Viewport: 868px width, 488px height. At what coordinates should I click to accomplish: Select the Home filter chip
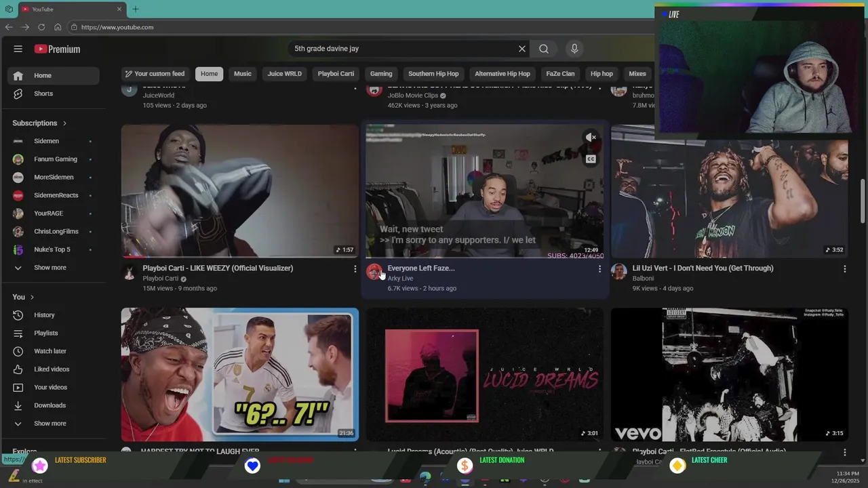point(210,74)
